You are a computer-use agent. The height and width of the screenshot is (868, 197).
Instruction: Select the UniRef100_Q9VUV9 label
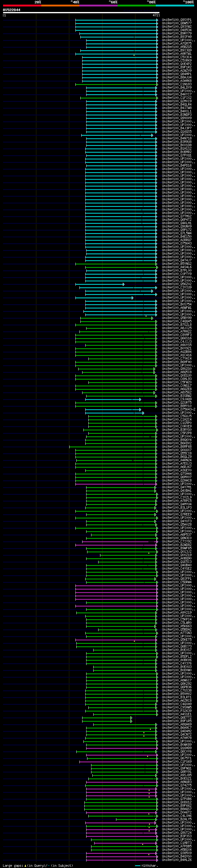tap(176, 118)
